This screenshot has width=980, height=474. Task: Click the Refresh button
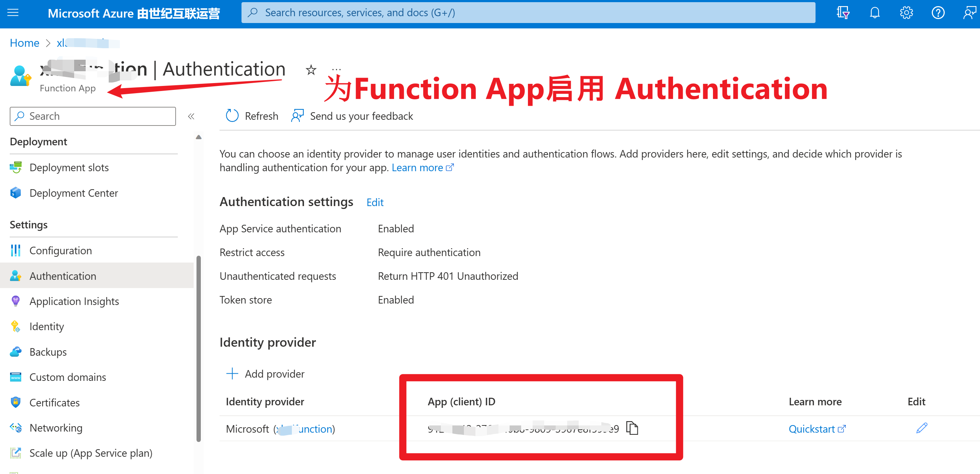252,116
